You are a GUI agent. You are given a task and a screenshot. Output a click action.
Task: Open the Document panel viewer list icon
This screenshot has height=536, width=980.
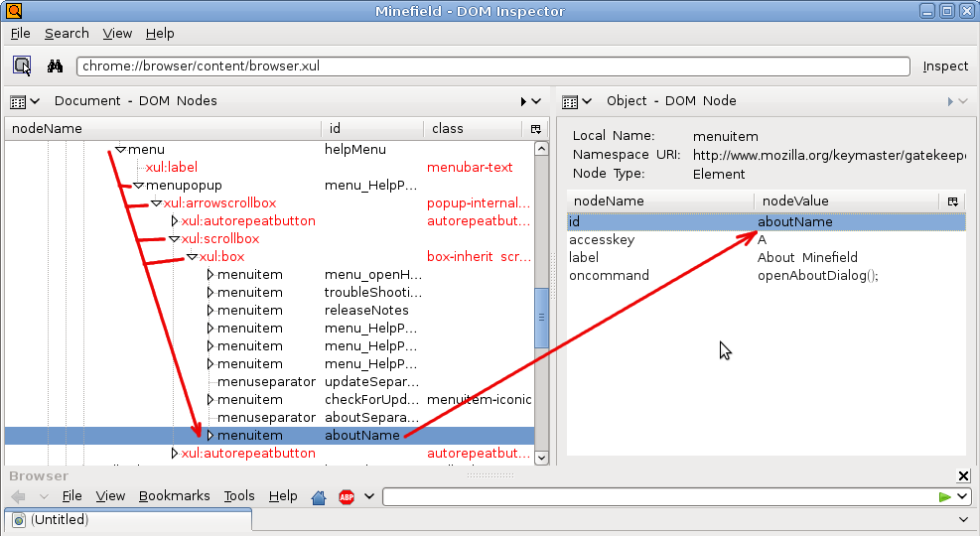coord(18,102)
